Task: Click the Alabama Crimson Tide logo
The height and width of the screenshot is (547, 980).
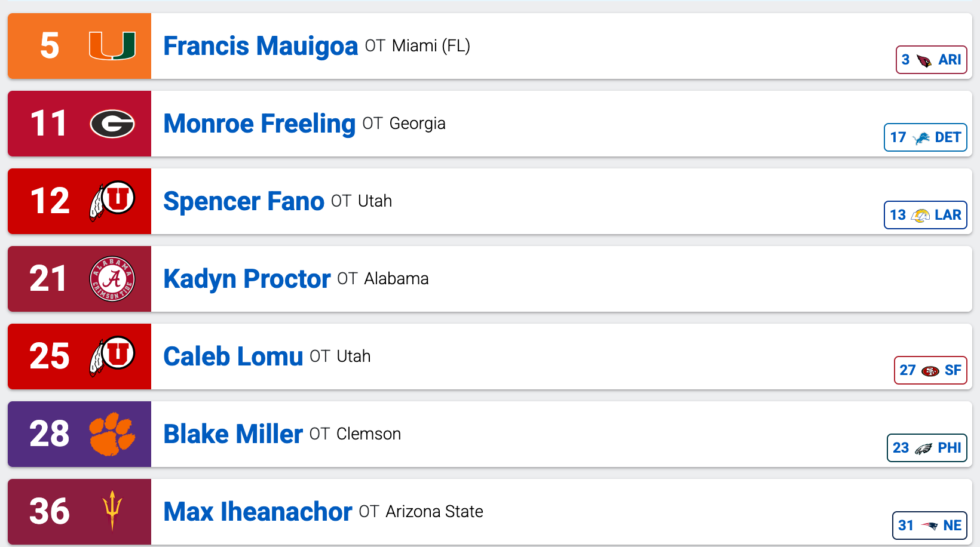Action: (112, 279)
